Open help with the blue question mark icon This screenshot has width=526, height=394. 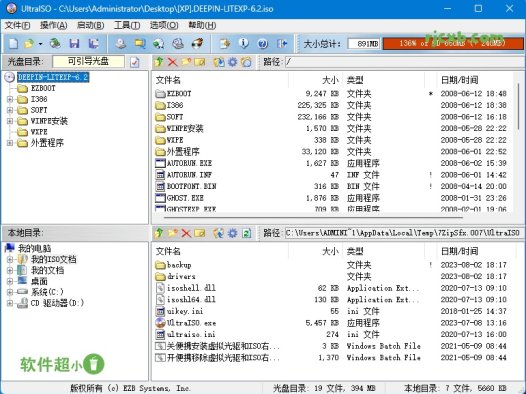(263, 44)
